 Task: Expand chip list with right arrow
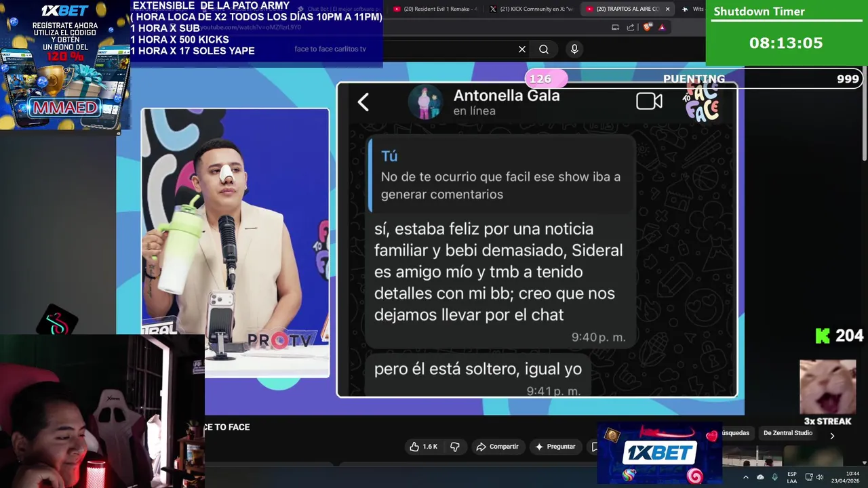coord(832,436)
